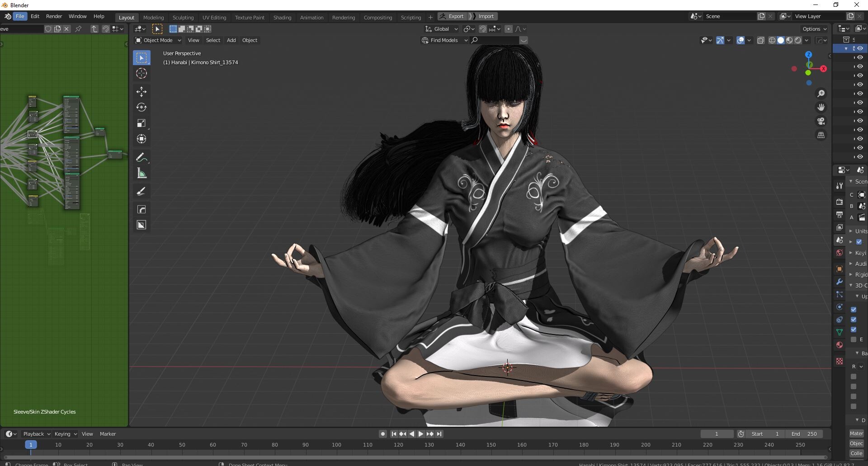Open the Add menu in viewport header
The height and width of the screenshot is (466, 868).
click(231, 40)
